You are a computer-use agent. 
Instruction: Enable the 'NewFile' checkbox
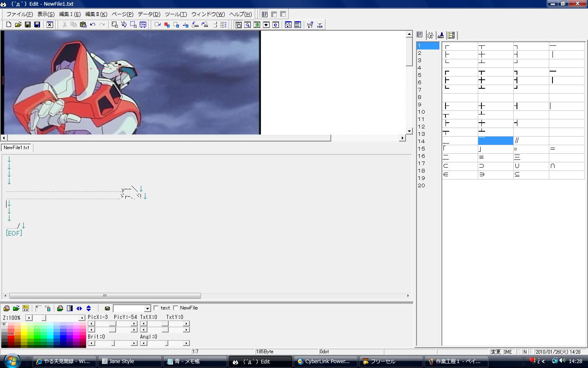click(176, 308)
